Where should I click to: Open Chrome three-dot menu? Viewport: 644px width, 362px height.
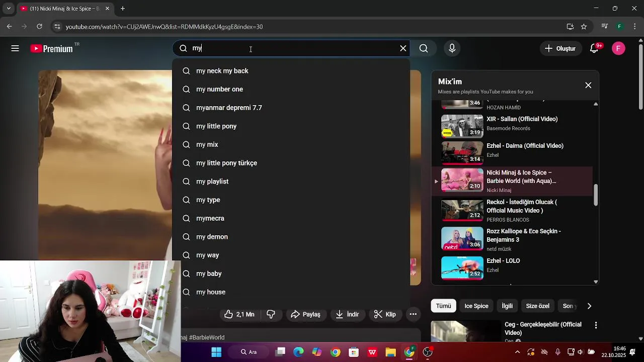(634, 27)
